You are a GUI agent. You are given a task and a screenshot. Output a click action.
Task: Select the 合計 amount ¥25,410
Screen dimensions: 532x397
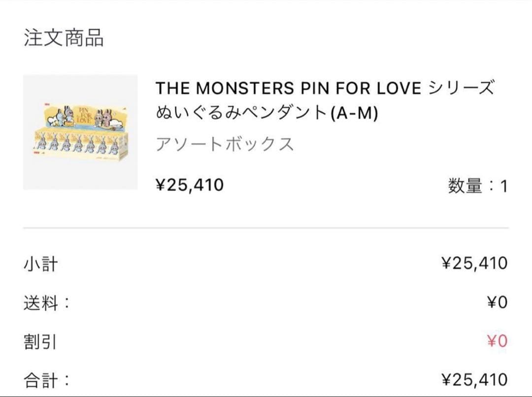474,380
